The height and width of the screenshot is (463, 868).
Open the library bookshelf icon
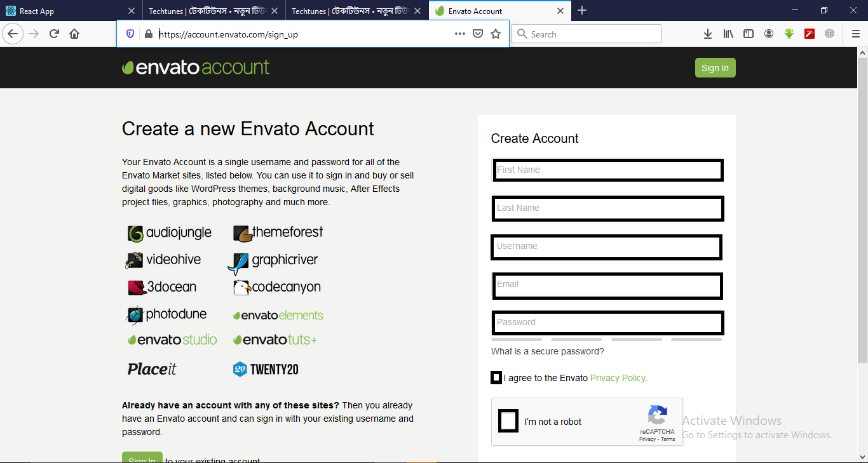728,34
